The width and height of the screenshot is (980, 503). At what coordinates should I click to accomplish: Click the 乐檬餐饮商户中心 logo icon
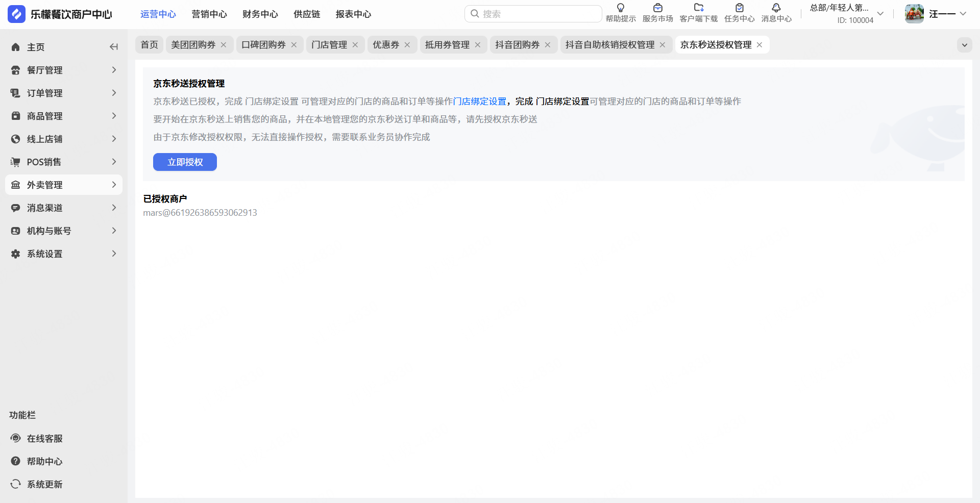click(16, 14)
